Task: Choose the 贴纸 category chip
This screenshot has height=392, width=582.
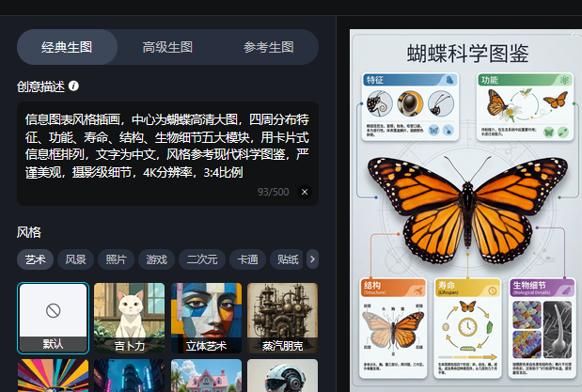Action: point(285,259)
